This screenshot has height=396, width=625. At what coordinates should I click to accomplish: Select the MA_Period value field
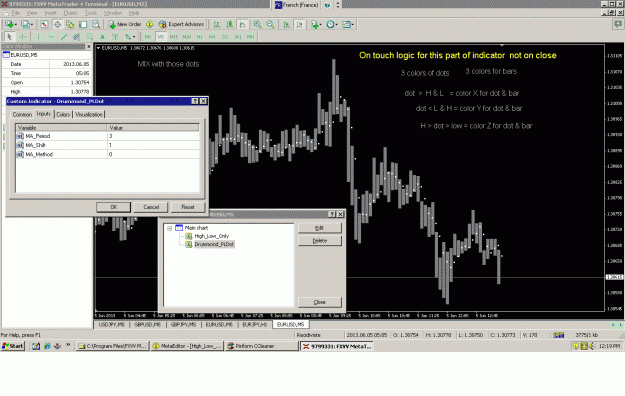pyautogui.click(x=153, y=136)
